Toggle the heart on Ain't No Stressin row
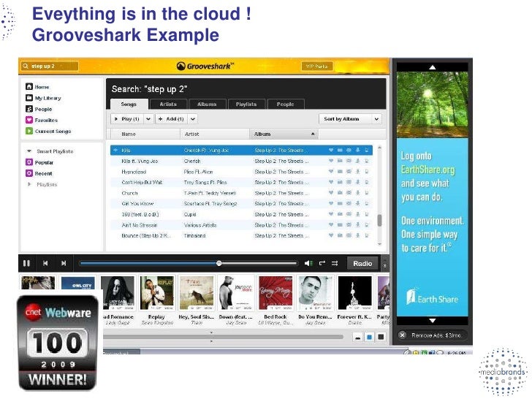The height and width of the screenshot is (399, 532). point(331,225)
